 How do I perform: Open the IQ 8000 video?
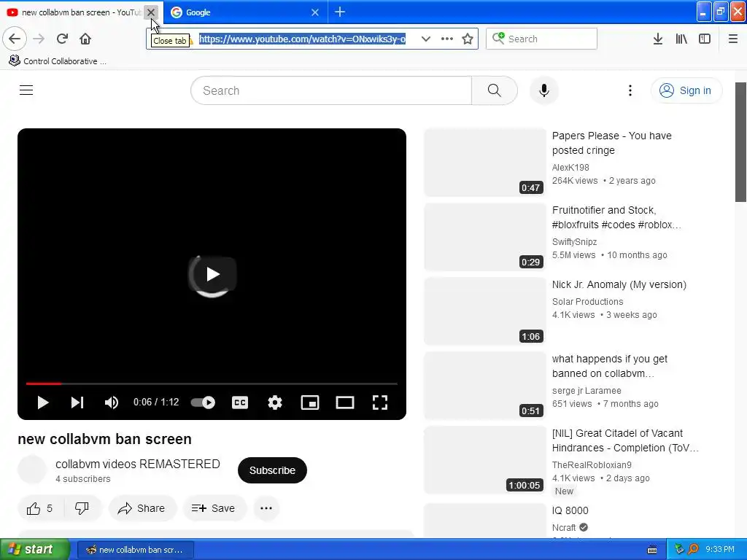point(570,510)
